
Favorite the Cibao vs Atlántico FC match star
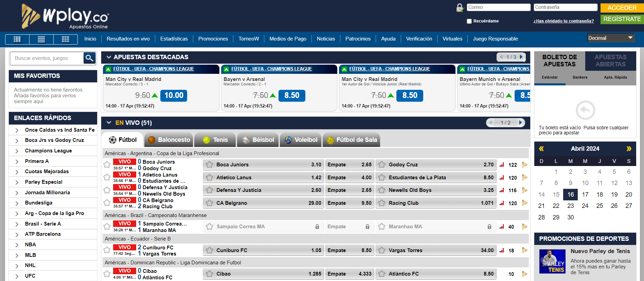point(107,274)
